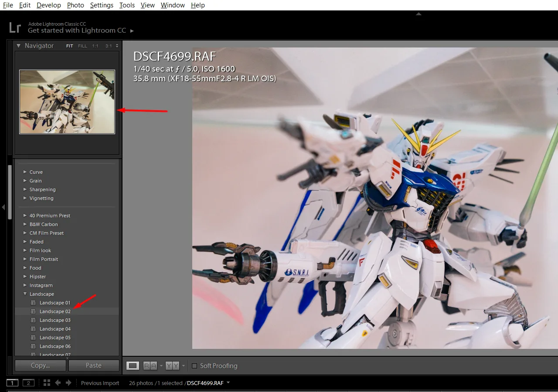Open the Before/After view options dropdown arrow
Viewport: 558px width, 392px height.
pos(183,366)
